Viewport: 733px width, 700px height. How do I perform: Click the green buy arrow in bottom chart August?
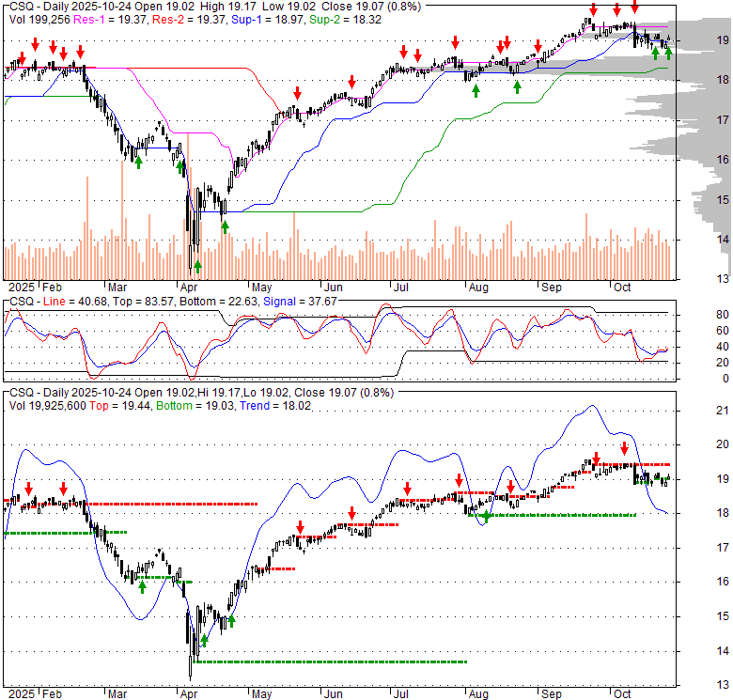486,517
